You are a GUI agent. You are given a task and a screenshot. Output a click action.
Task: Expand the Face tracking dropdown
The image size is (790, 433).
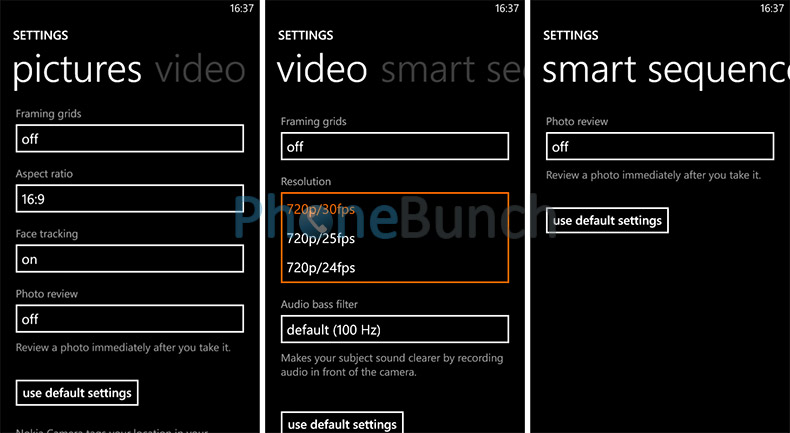pyautogui.click(x=130, y=259)
